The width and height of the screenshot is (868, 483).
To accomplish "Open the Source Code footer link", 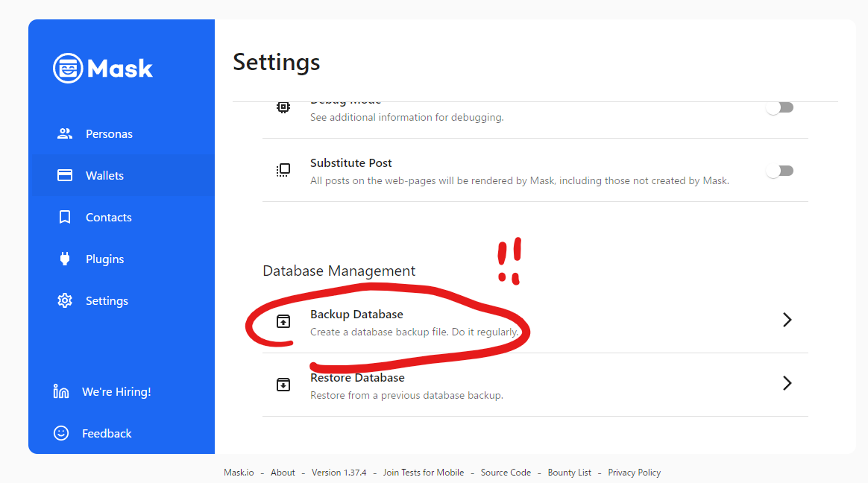I will (506, 473).
